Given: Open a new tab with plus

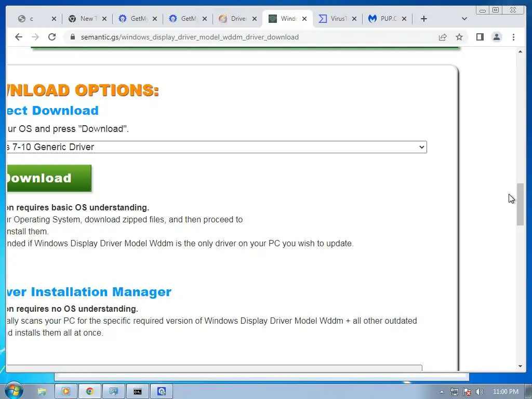Looking at the screenshot, I should coord(424,19).
